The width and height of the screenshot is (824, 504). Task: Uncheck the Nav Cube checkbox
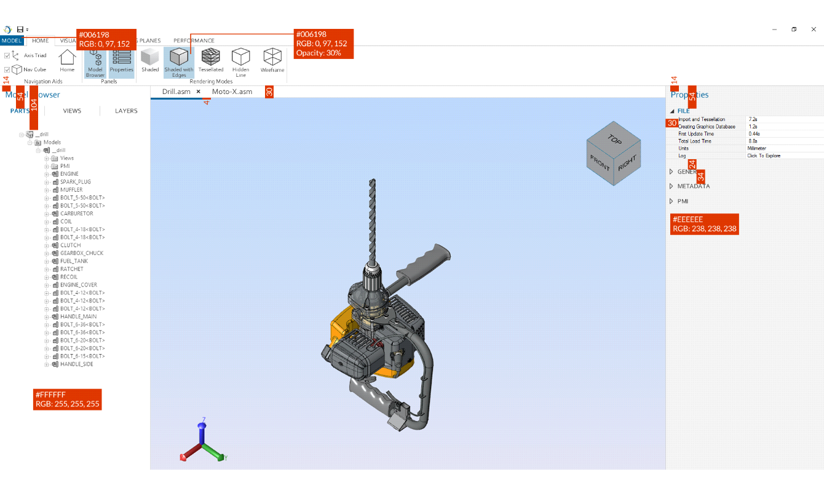[x=7, y=70]
